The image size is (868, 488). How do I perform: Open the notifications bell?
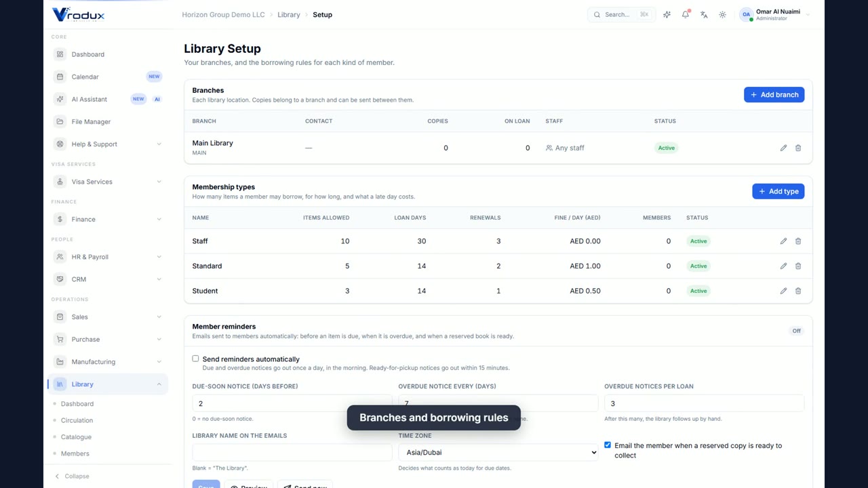[x=686, y=14]
